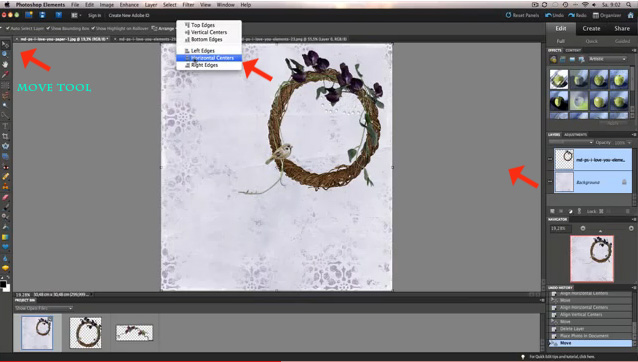Click the Redo arrow in top bar

coord(577,15)
